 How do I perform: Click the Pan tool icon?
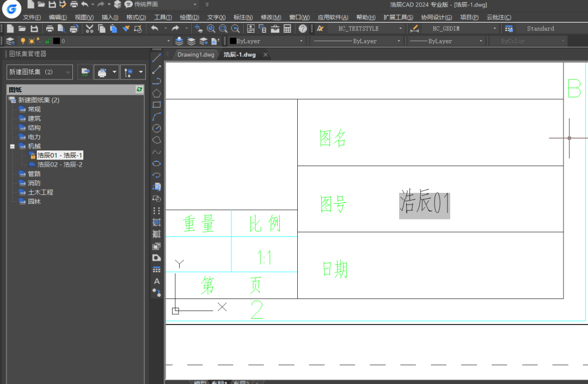199,28
